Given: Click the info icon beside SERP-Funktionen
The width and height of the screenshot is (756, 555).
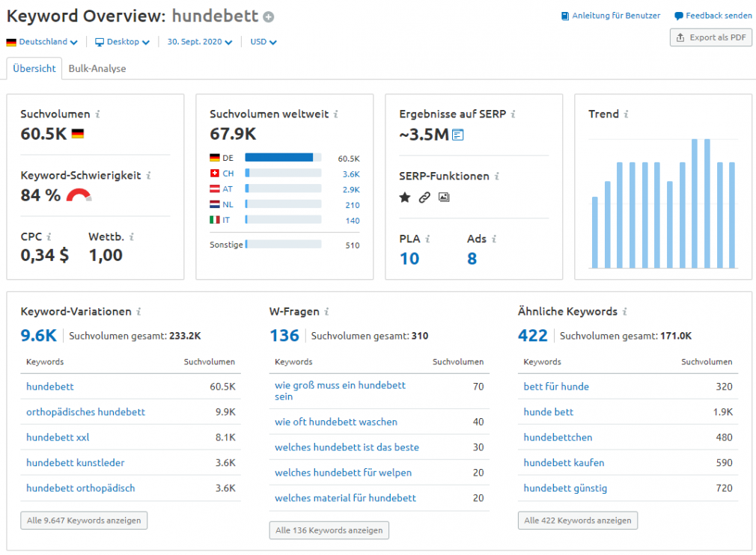Looking at the screenshot, I should point(496,177).
